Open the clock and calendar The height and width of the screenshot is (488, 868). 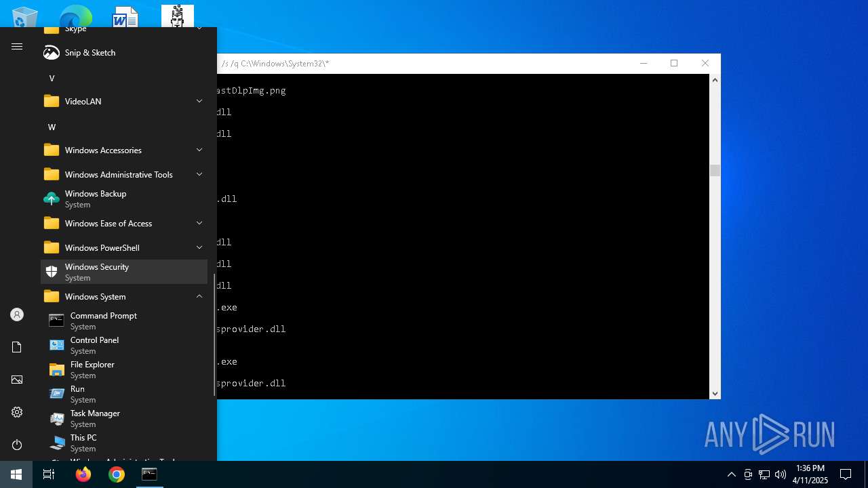(810, 474)
